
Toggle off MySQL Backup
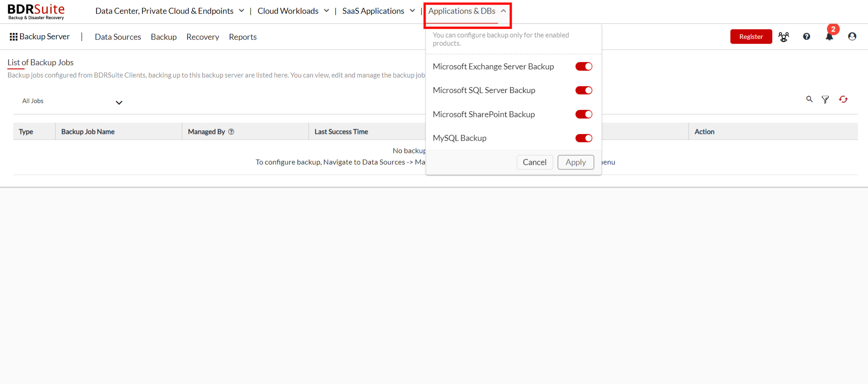coord(584,138)
